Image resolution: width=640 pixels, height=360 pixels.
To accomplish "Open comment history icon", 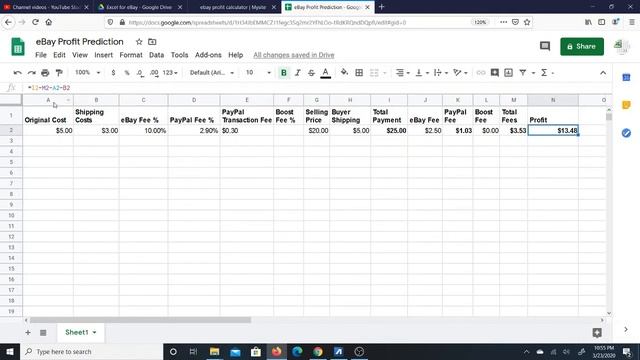I will click(545, 46).
